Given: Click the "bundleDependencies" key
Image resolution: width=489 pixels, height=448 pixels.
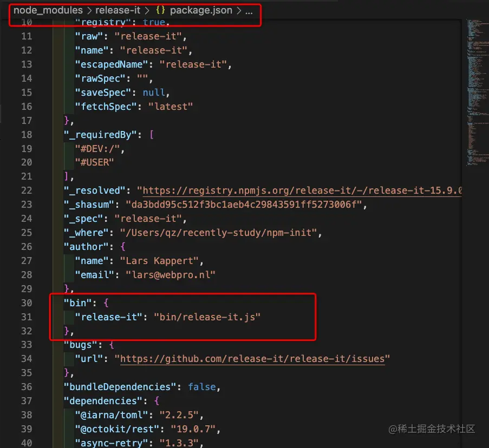Looking at the screenshot, I should point(120,387).
